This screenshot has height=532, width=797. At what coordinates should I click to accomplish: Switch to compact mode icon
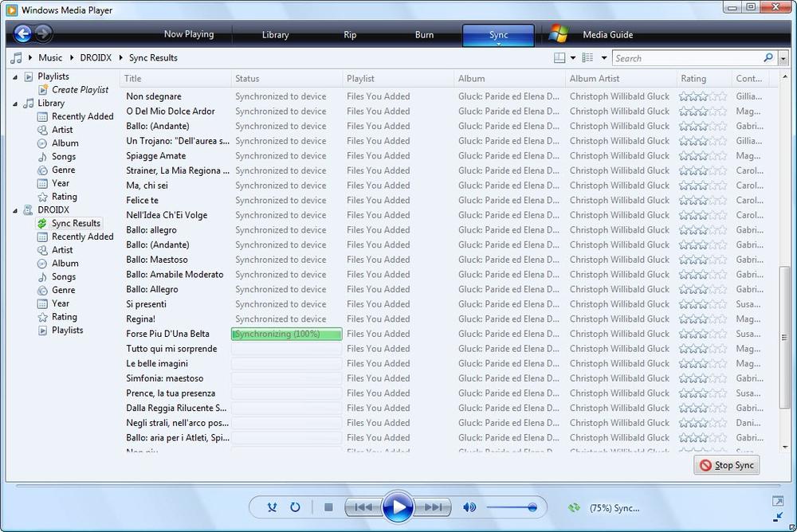coord(778,516)
